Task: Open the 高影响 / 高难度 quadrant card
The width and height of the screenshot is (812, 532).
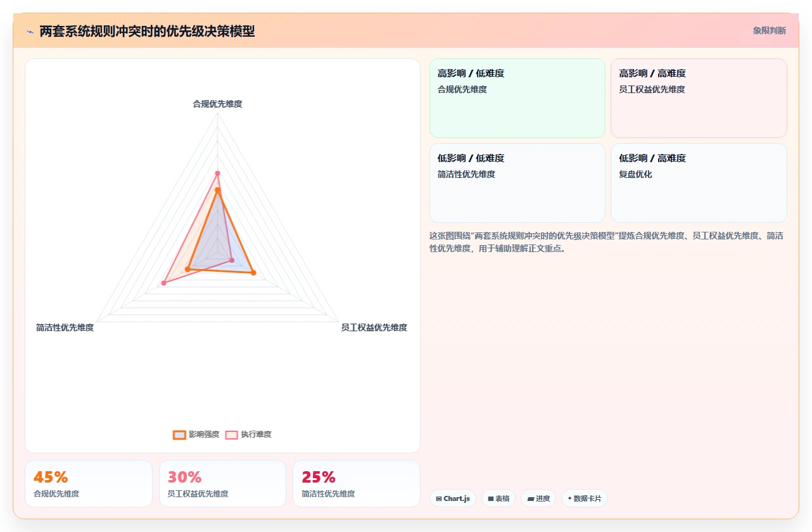Action: click(x=699, y=98)
